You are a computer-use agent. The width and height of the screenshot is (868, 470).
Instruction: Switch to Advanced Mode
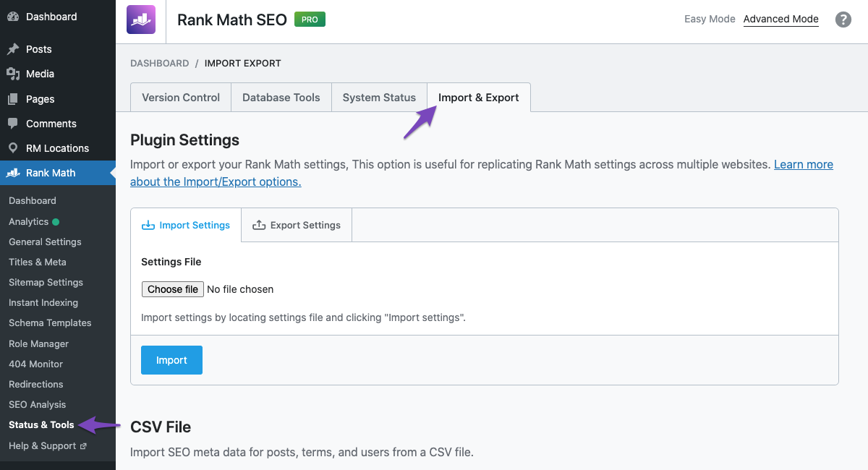780,20
